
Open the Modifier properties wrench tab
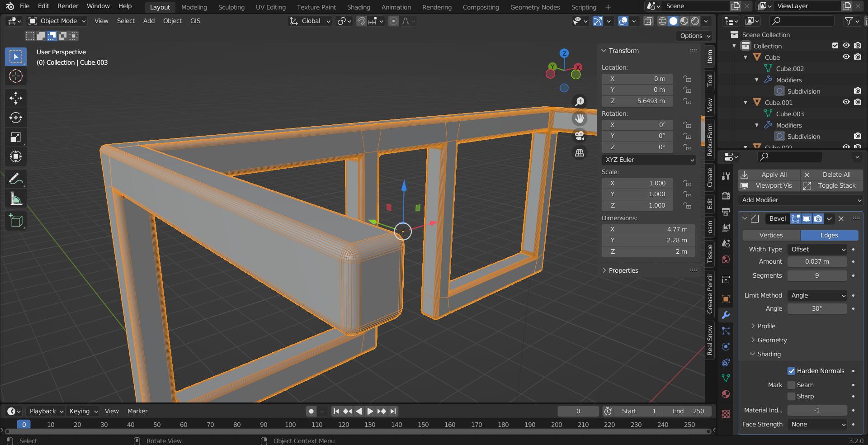(726, 315)
